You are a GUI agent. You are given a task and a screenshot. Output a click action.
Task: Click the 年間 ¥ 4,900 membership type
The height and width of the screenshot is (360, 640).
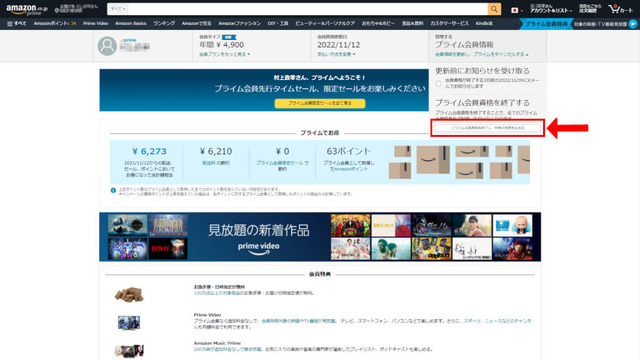pyautogui.click(x=222, y=45)
